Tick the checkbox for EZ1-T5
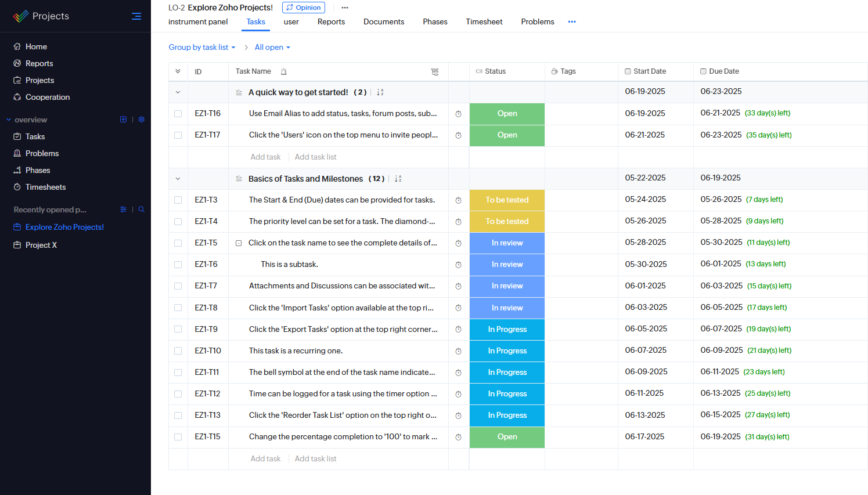Image resolution: width=868 pixels, height=495 pixels. (178, 243)
